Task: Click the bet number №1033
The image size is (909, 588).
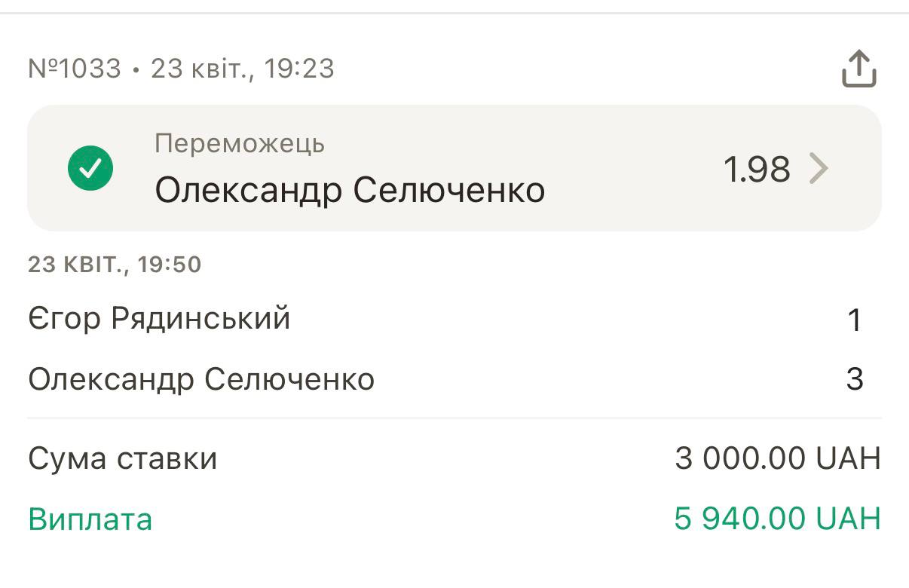Action: pyautogui.click(x=74, y=69)
